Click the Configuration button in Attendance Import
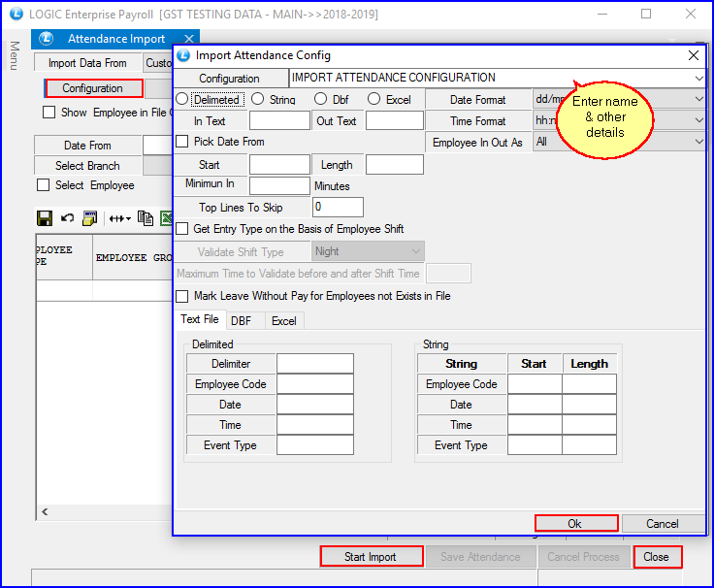The image size is (714, 588). 93,88
